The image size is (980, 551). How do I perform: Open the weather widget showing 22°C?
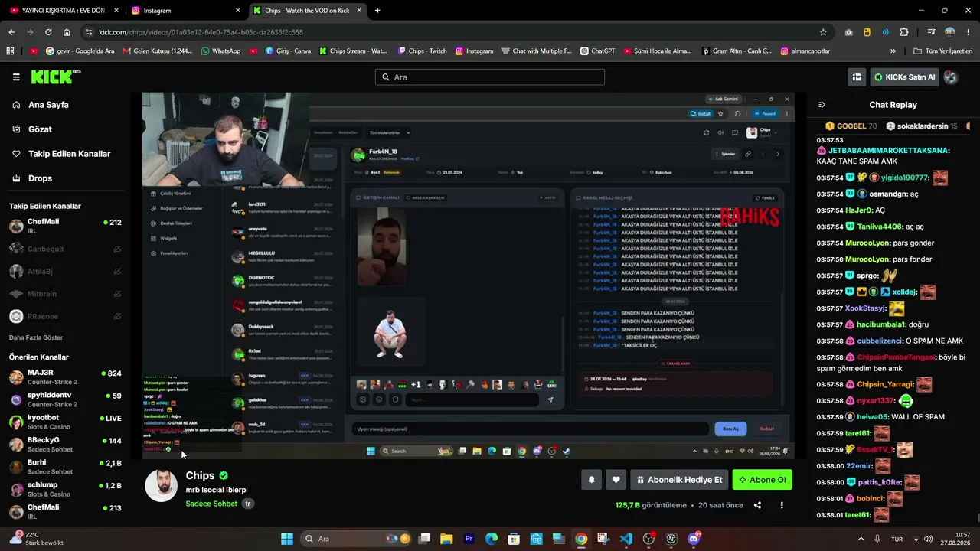(x=37, y=539)
